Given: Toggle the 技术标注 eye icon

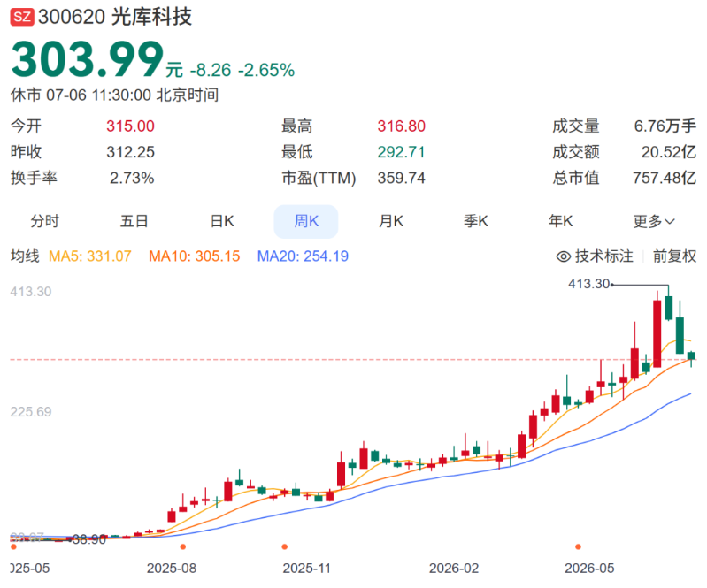Looking at the screenshot, I should point(563,256).
